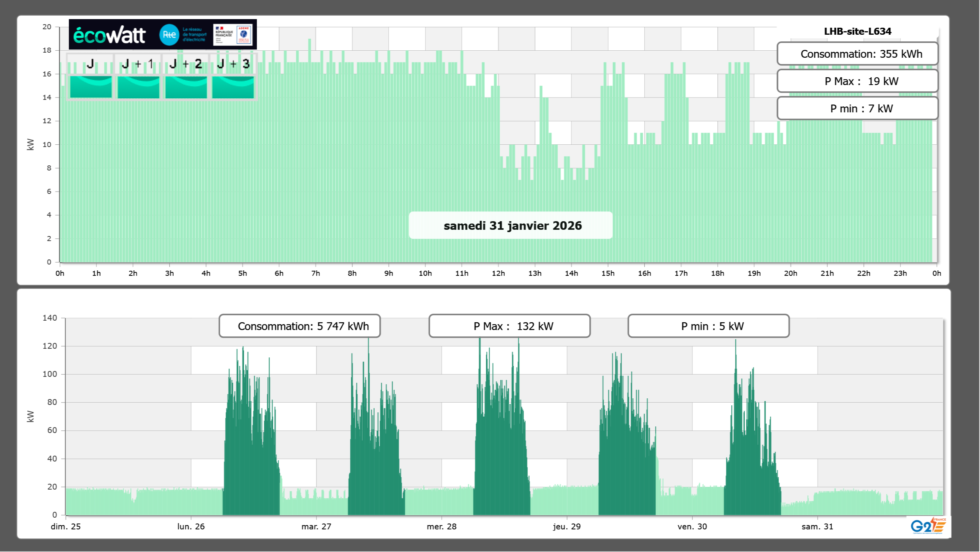
Task: Click the République Française ADEME logo
Action: [233, 35]
